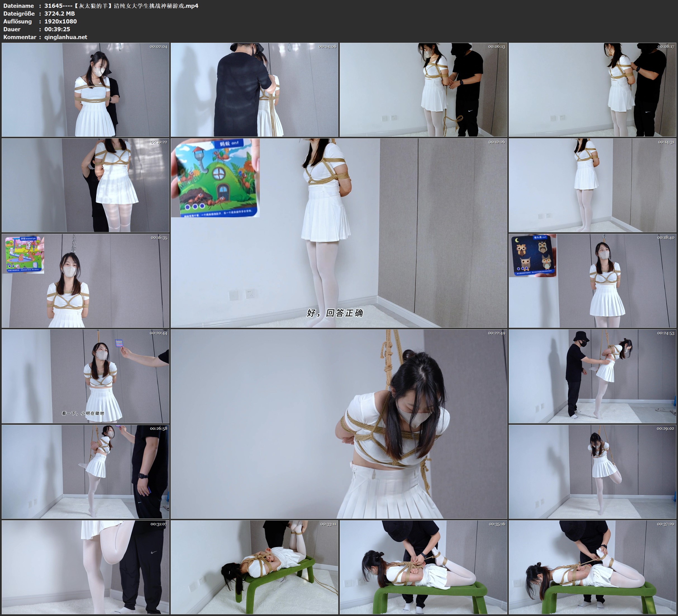Click the thumbnail marked 00:26:58
Viewport: 678px width, 616px height.
[x=85, y=472]
